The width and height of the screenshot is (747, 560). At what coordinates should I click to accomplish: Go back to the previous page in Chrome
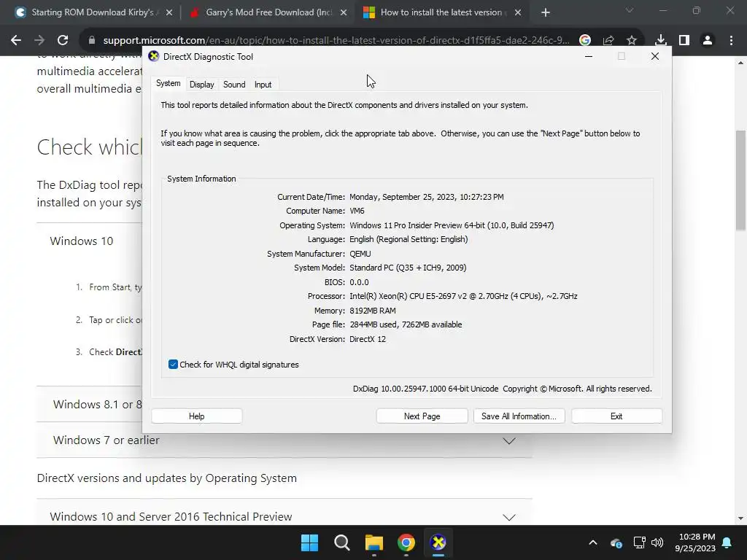pos(16,41)
